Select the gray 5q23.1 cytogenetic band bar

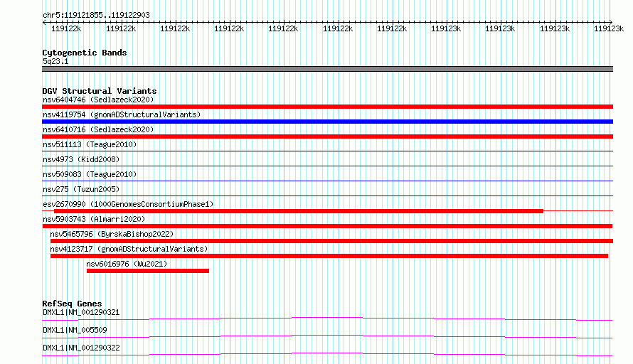(x=327, y=69)
